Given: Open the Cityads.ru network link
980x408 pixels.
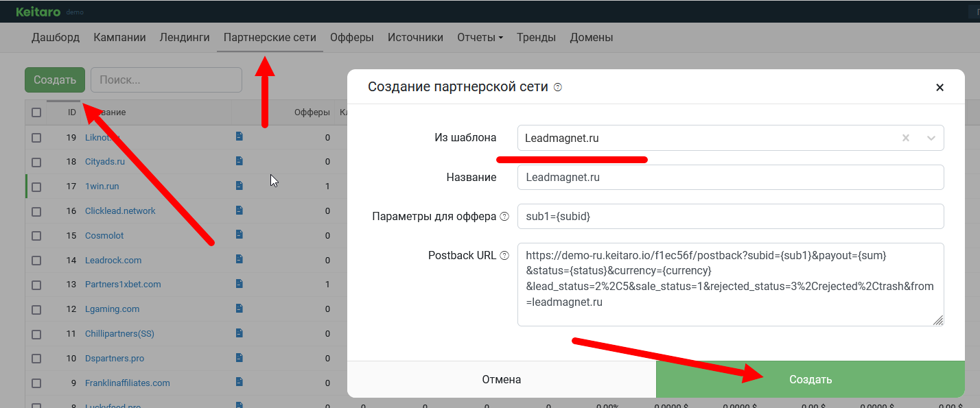Looking at the screenshot, I should (x=105, y=162).
